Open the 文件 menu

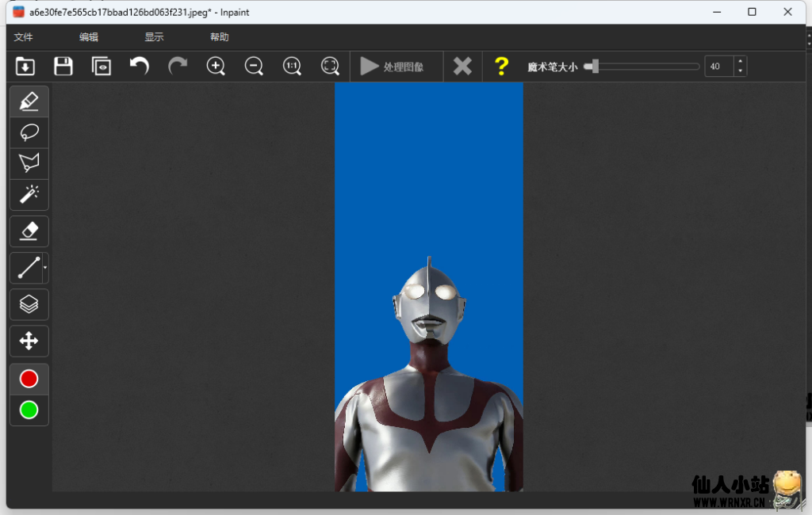pos(24,37)
